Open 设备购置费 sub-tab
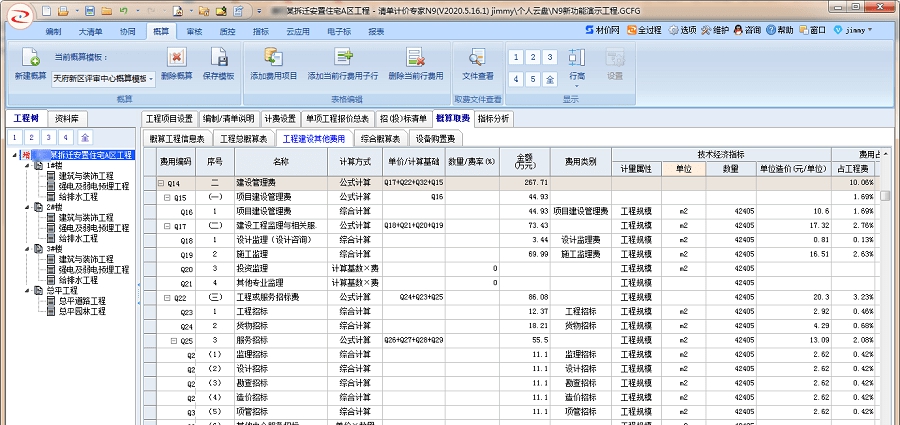This screenshot has height=425, width=900. pyautogui.click(x=436, y=138)
